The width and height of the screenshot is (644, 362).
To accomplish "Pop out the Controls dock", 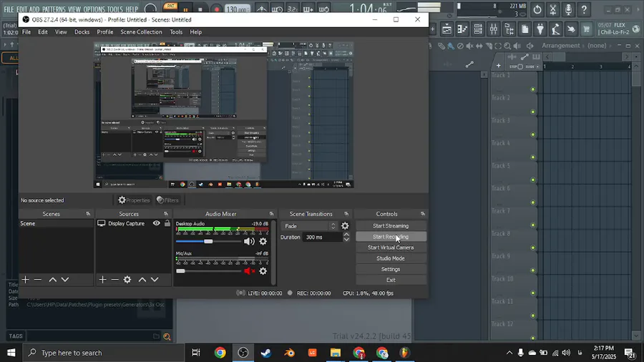I will [x=423, y=214].
